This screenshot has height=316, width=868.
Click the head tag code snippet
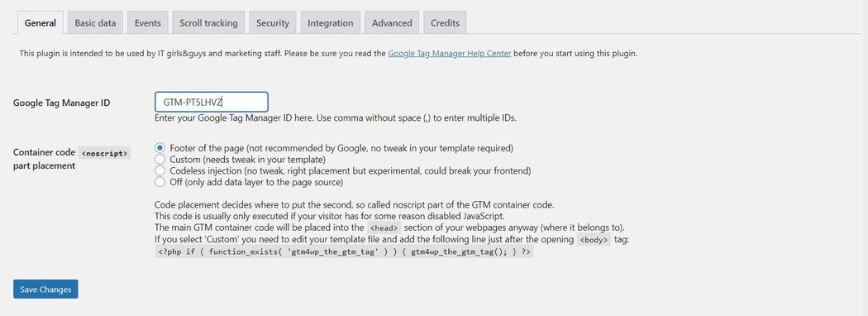(x=384, y=227)
